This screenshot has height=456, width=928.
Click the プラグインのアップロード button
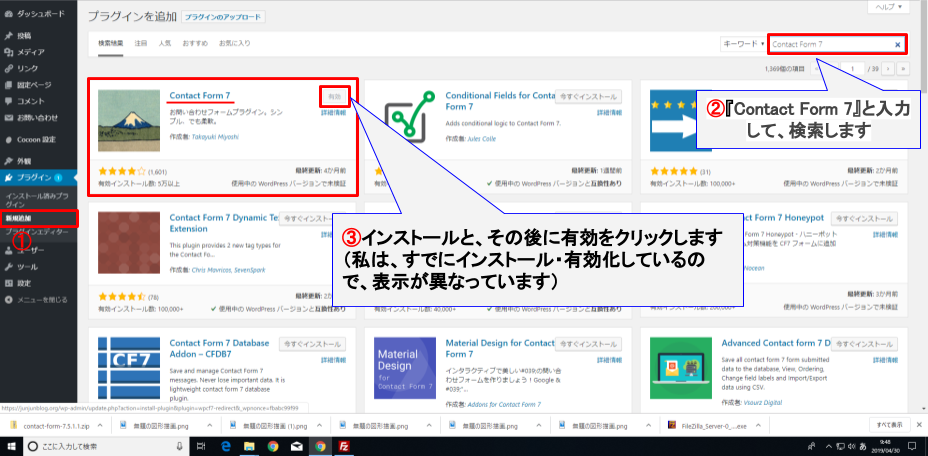point(223,17)
